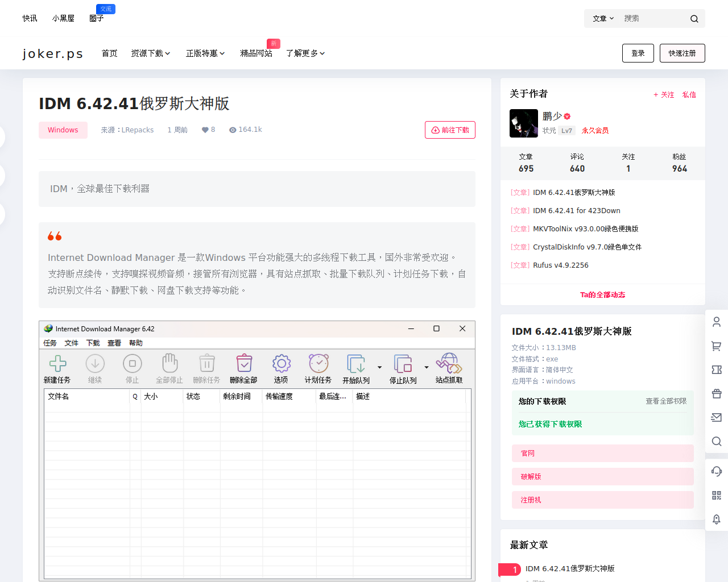Click the 快速注册 register button
The height and width of the screenshot is (582, 728).
pos(682,53)
